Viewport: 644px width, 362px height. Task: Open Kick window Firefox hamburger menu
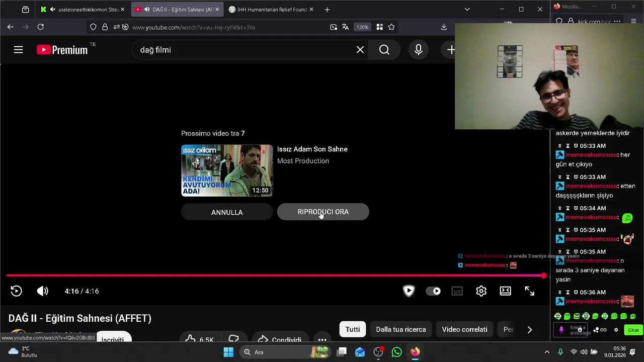632,21
